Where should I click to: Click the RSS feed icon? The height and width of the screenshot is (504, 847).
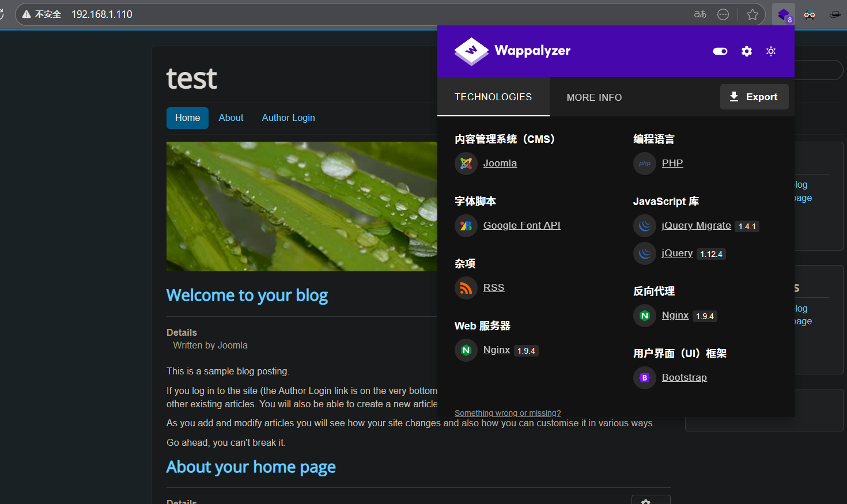(466, 288)
